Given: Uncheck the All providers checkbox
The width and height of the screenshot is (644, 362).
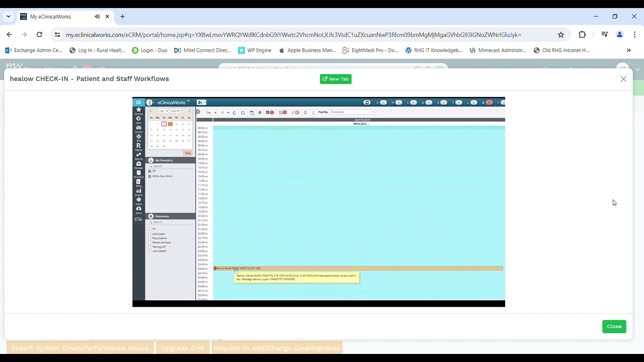Looking at the screenshot, I should click(x=149, y=171).
